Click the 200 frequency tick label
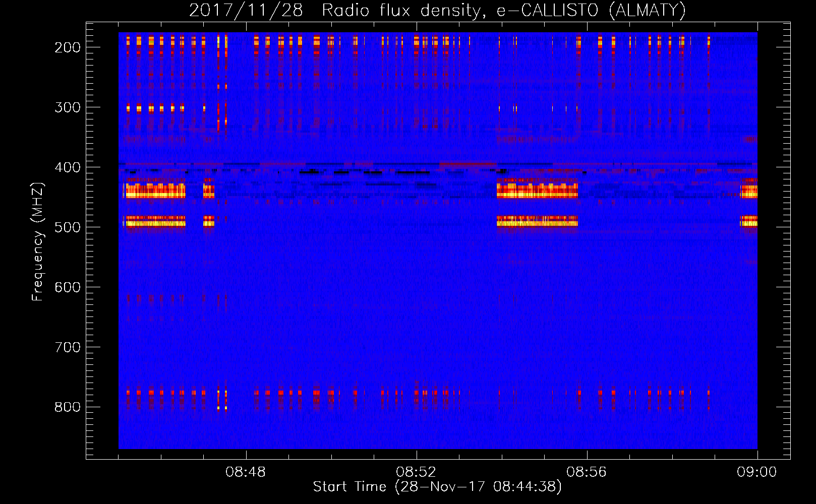This screenshot has width=816, height=504. [x=68, y=47]
